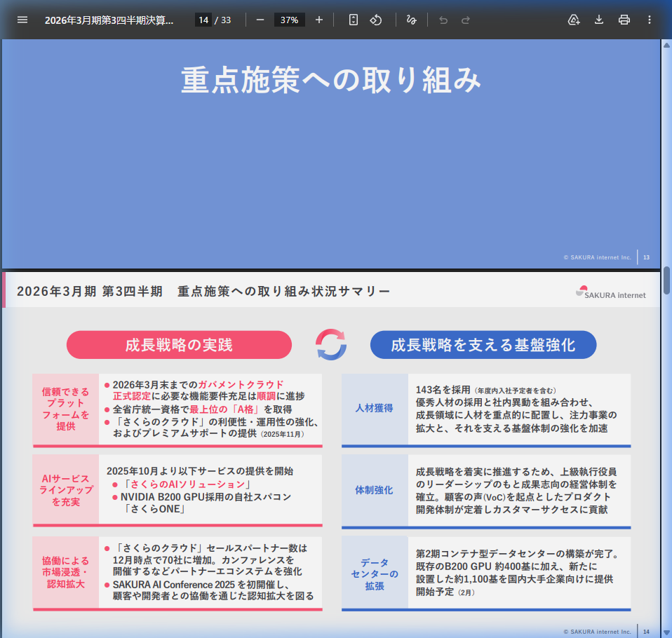Viewport: 672px width, 638px height.
Task: Switch to fit-to-page view
Action: coord(352,20)
